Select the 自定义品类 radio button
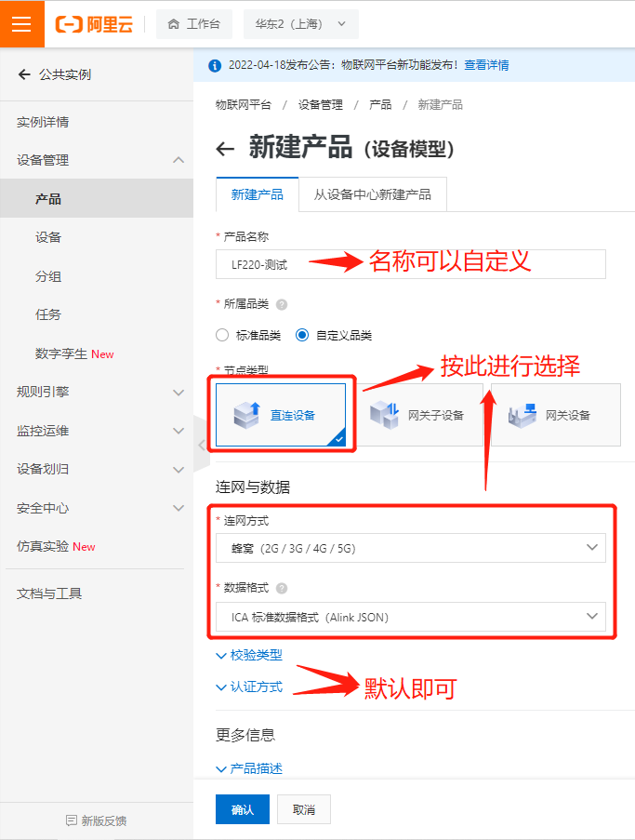Image resolution: width=635 pixels, height=840 pixels. (x=302, y=336)
